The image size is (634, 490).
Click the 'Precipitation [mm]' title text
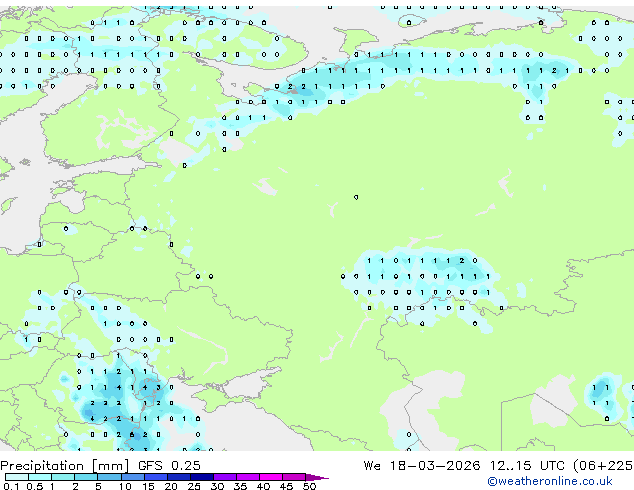[x=65, y=466]
